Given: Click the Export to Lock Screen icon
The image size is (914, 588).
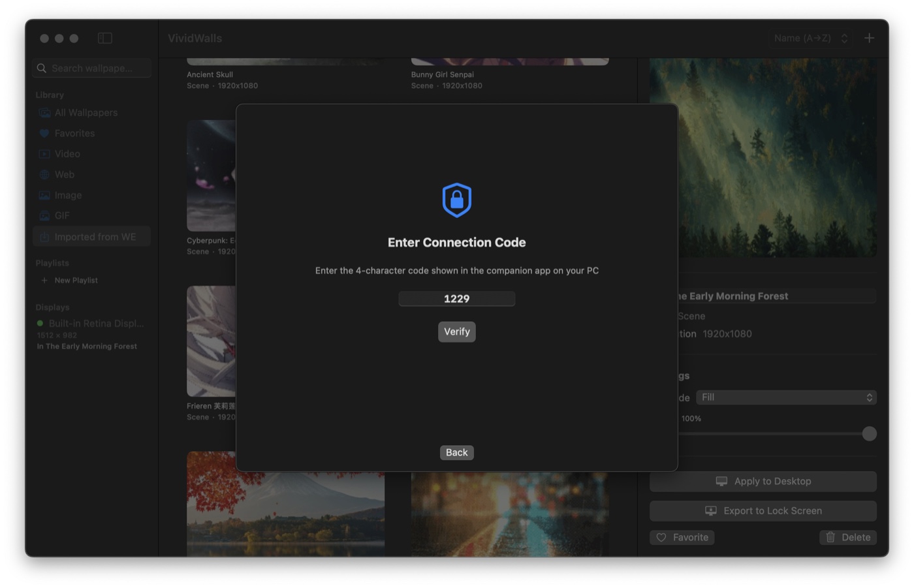Looking at the screenshot, I should coord(711,511).
